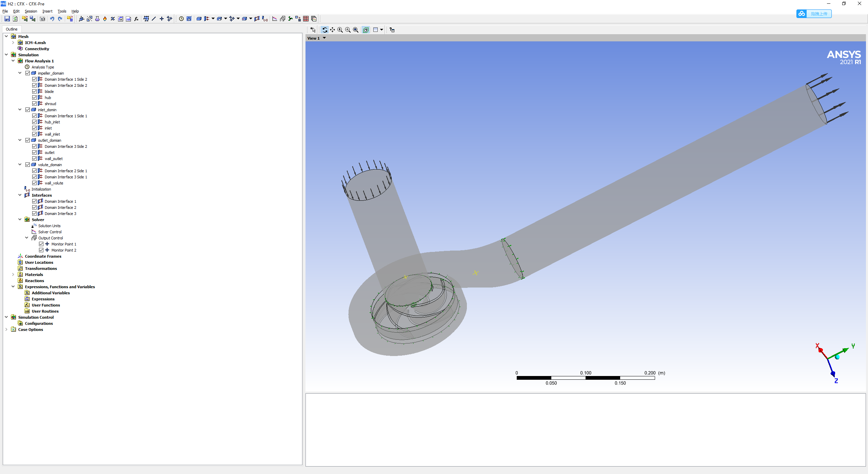Click the viewer background color swatch

point(375,30)
